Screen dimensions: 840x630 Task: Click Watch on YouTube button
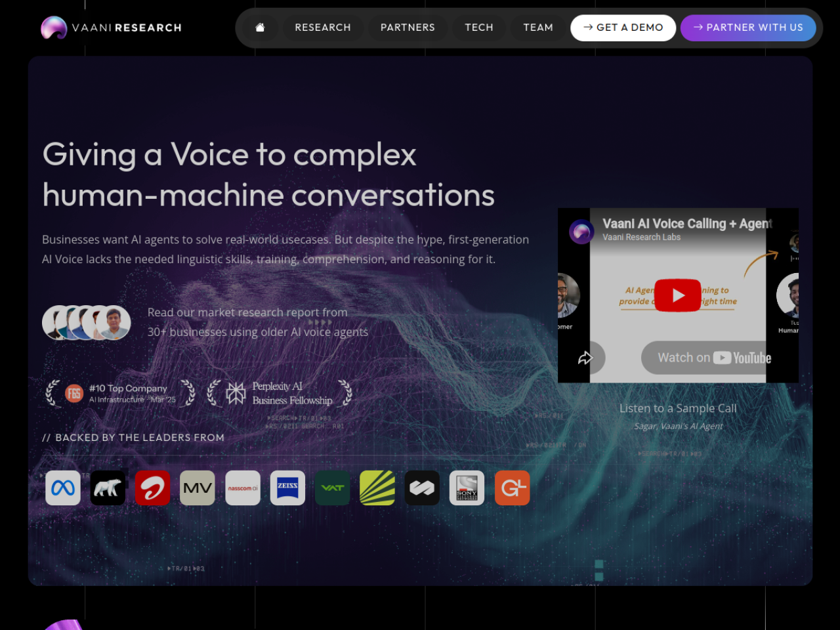714,358
